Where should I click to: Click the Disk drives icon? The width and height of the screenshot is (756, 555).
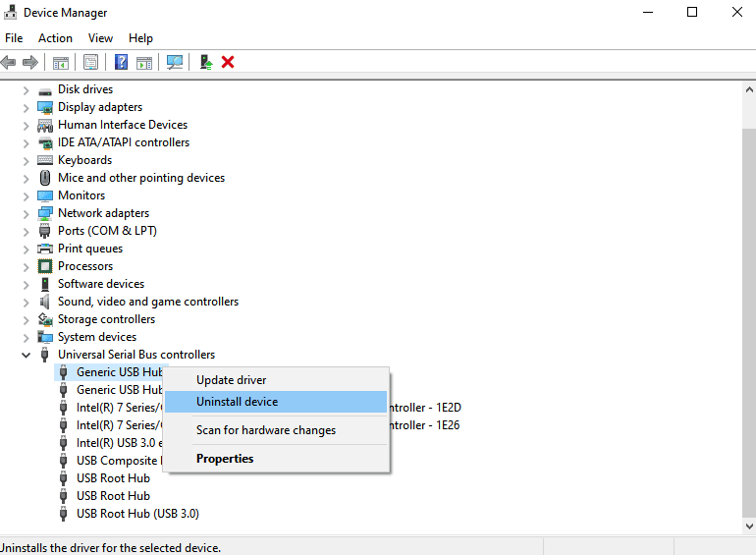click(x=45, y=90)
